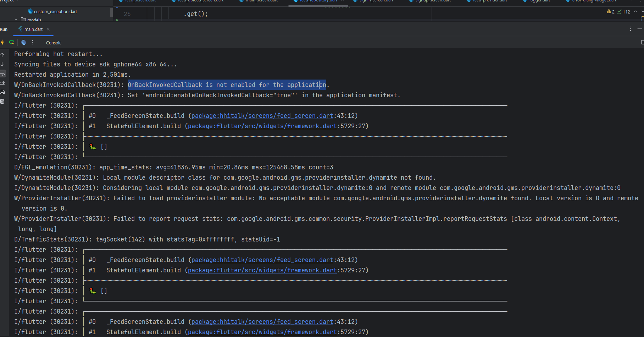Toggle scroll to end of console
644x337 pixels.
[x=2, y=83]
